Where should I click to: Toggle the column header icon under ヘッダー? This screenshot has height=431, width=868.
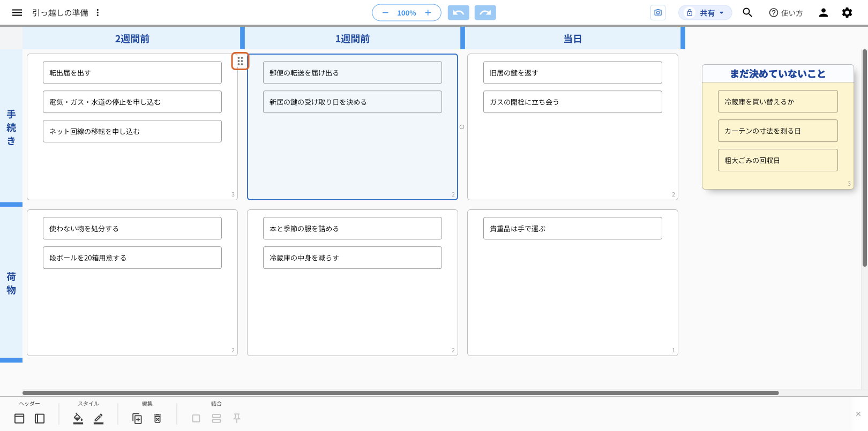pyautogui.click(x=19, y=419)
